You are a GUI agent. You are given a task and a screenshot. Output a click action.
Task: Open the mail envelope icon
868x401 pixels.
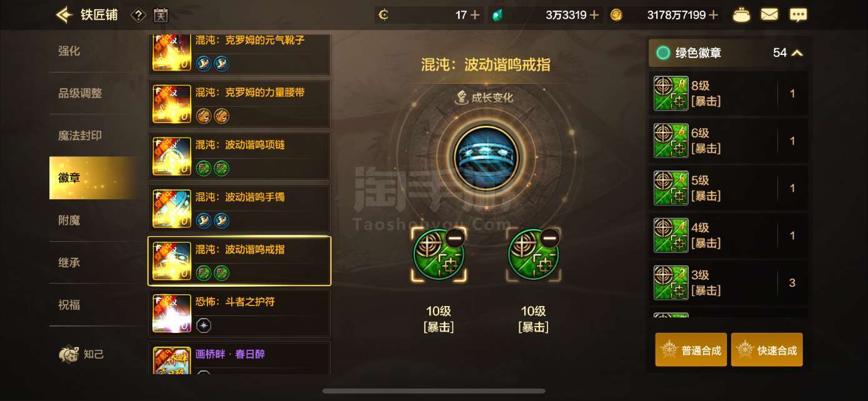pos(770,15)
